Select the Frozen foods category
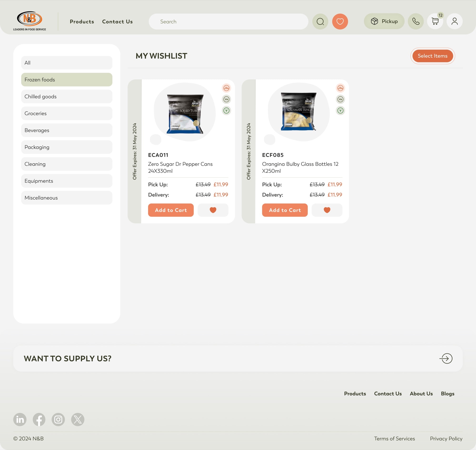This screenshot has width=476, height=450. click(67, 80)
